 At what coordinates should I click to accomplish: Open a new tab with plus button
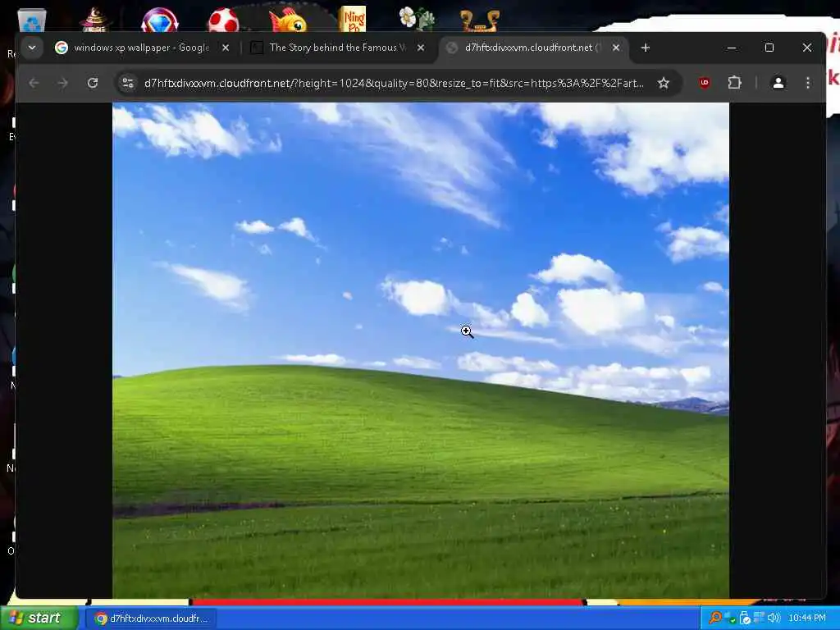(x=646, y=48)
